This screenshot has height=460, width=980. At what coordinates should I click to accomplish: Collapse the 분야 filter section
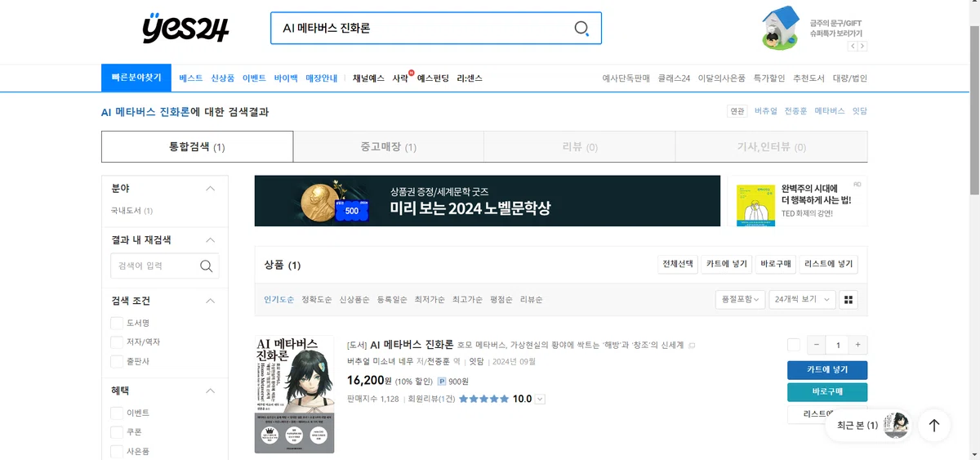(210, 189)
